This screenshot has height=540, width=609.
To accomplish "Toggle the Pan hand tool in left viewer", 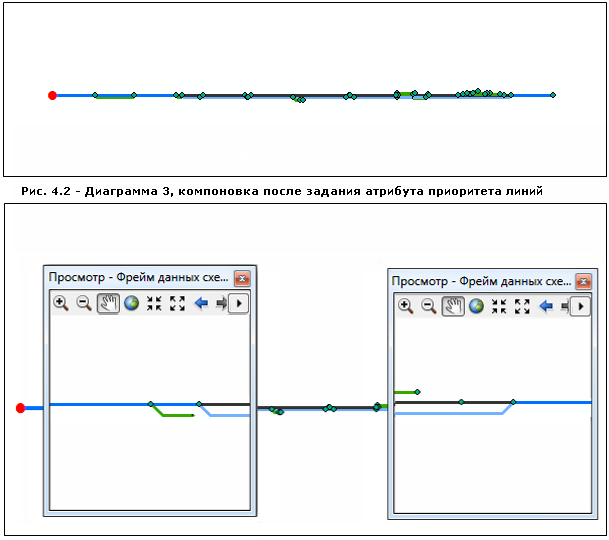I will [108, 303].
